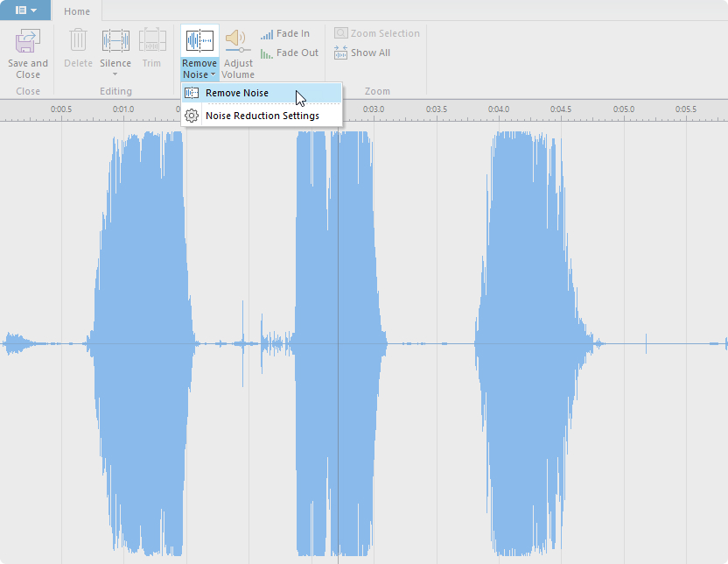The width and height of the screenshot is (728, 564).
Task: Click the gear icon beside Noise Reduction Settings
Action: 192,116
